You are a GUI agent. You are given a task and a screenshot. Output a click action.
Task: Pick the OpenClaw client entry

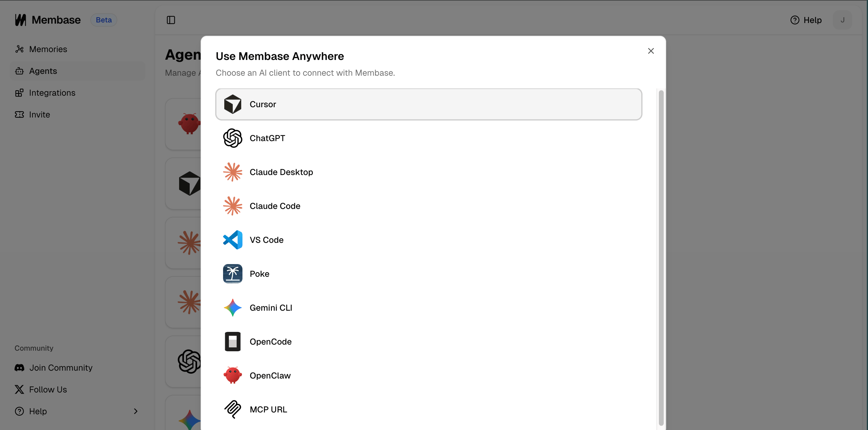click(x=429, y=375)
